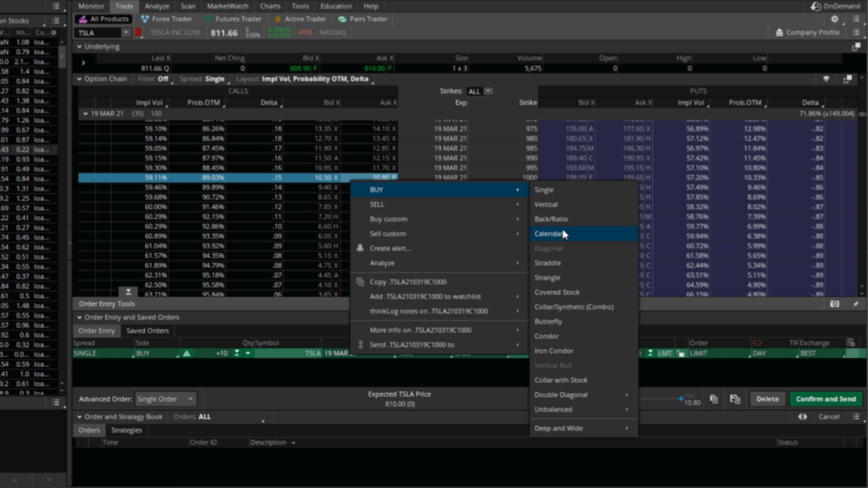The height and width of the screenshot is (488, 868).
Task: Click the red symbol link color square
Action: click(138, 33)
